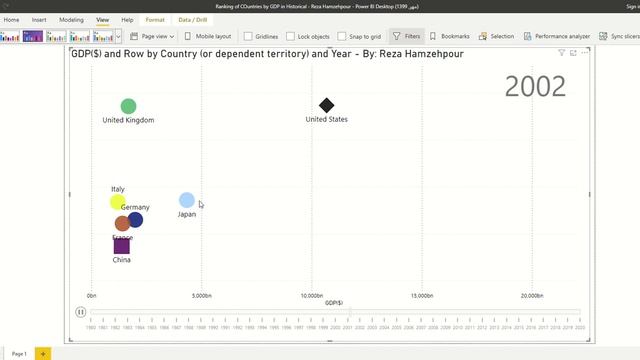
Task: Click the chart title text
Action: 267,54
